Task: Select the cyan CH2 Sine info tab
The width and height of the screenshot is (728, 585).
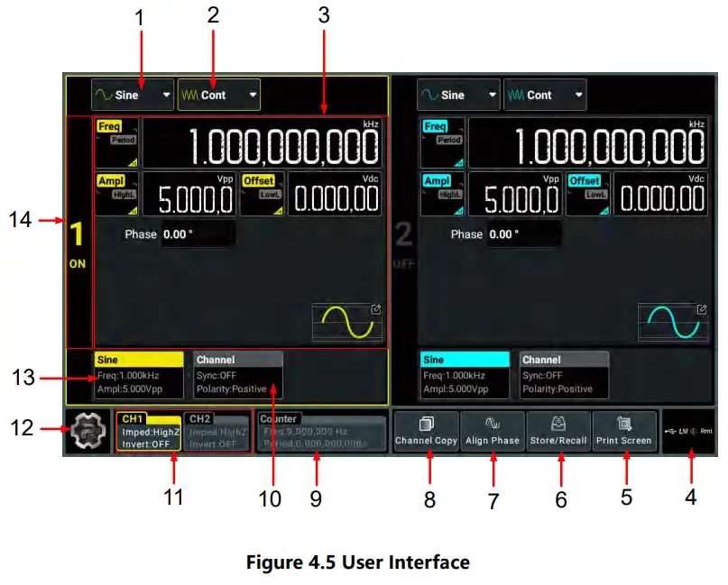Action: [465, 375]
